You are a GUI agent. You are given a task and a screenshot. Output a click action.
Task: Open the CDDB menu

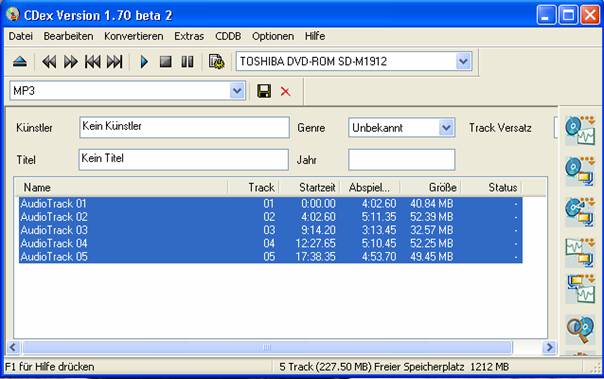(x=228, y=36)
